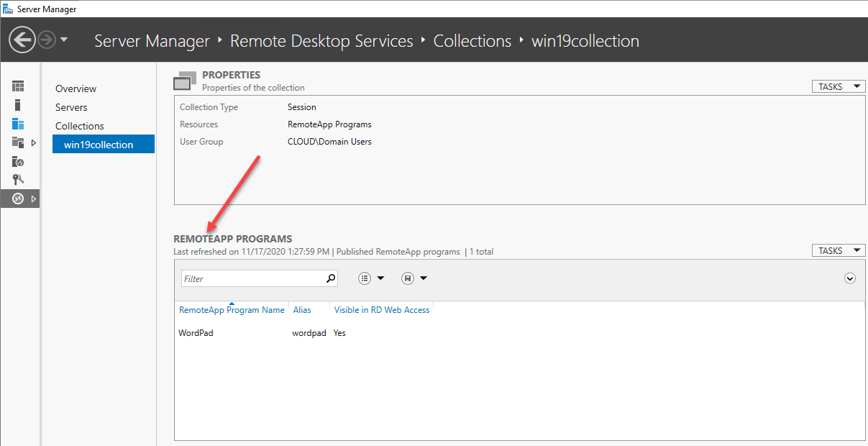868x446 pixels.
Task: Select the All Servers sidebar icon
Action: pyautogui.click(x=18, y=124)
